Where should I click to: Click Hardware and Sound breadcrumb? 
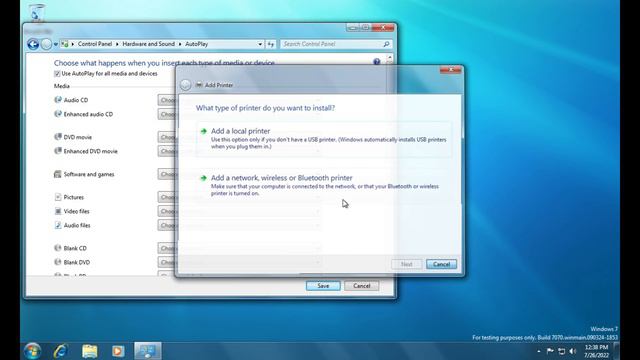[x=149, y=44]
